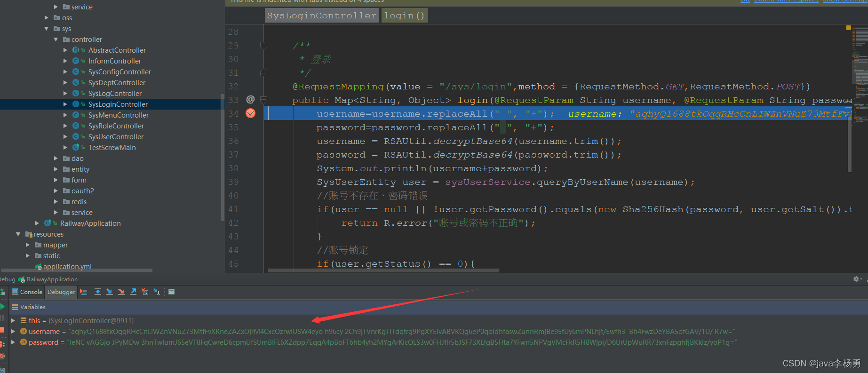Click the Variables panel icon
This screenshot has width=868, height=373.
(15, 307)
